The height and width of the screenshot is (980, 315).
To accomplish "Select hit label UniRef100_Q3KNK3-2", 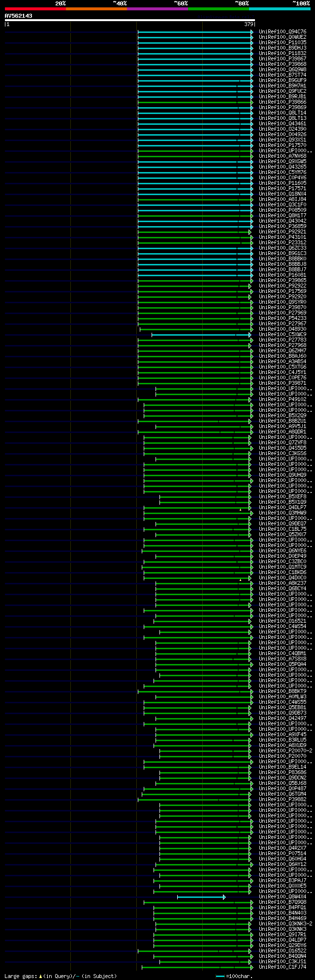I will (x=285, y=924).
